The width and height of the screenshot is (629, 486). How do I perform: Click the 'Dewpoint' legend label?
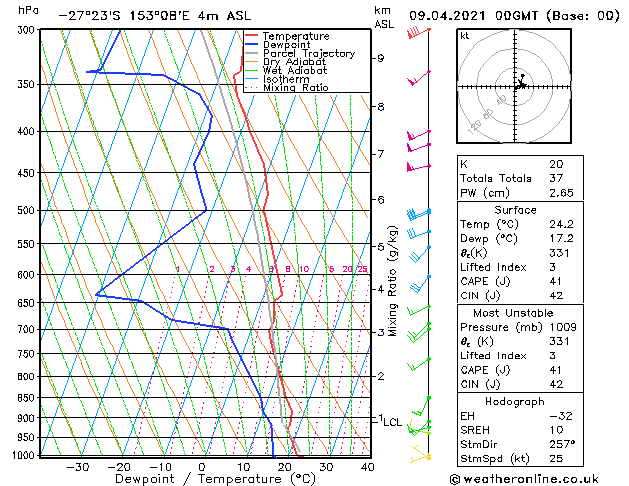click(286, 45)
